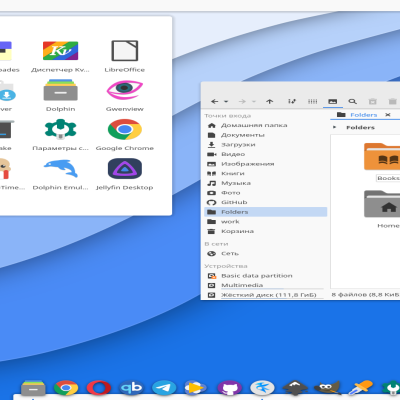Click the greyed delete trash toolbar icon
The image size is (400, 400).
pyautogui.click(x=393, y=101)
